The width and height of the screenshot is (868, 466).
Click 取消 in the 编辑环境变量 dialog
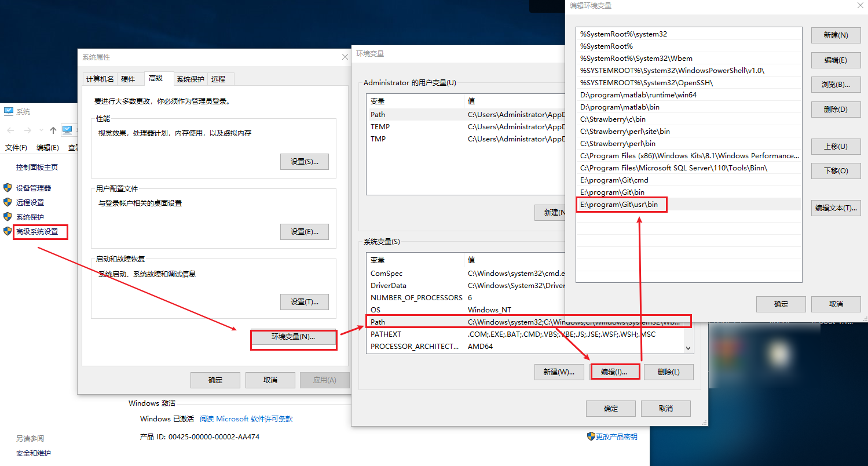click(x=836, y=304)
